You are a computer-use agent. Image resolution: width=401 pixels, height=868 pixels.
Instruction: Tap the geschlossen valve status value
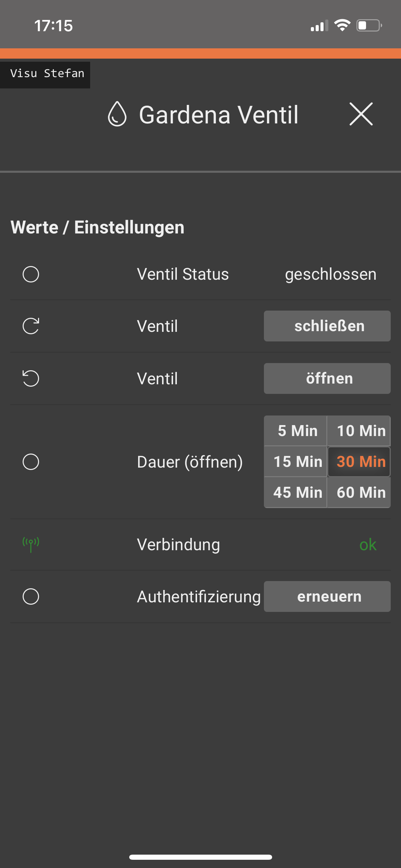(x=330, y=274)
